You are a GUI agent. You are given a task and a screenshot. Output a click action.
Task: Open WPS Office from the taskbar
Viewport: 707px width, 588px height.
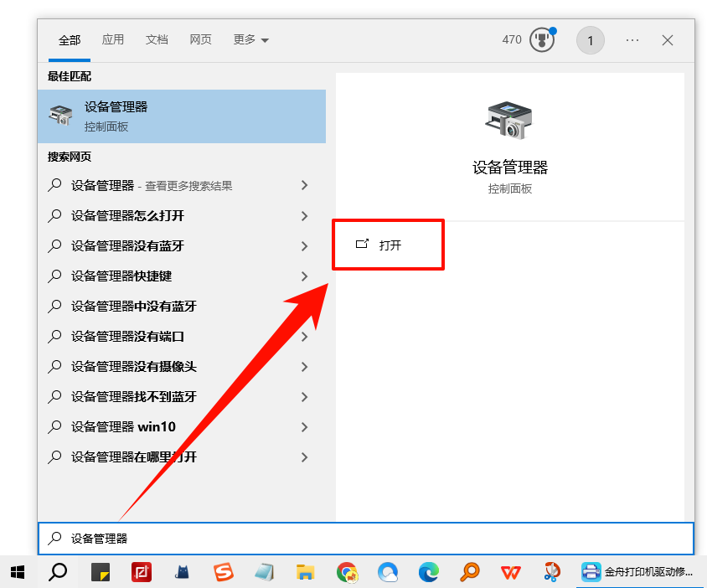coord(510,573)
